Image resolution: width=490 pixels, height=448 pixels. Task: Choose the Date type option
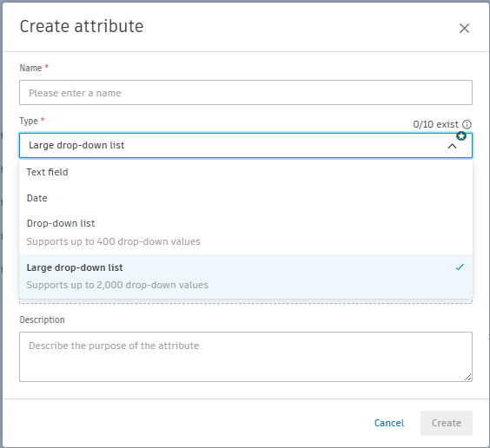point(246,198)
